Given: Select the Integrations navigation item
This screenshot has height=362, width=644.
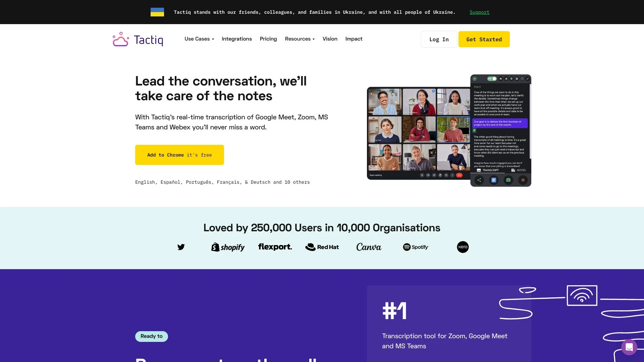Looking at the screenshot, I should coord(236,39).
